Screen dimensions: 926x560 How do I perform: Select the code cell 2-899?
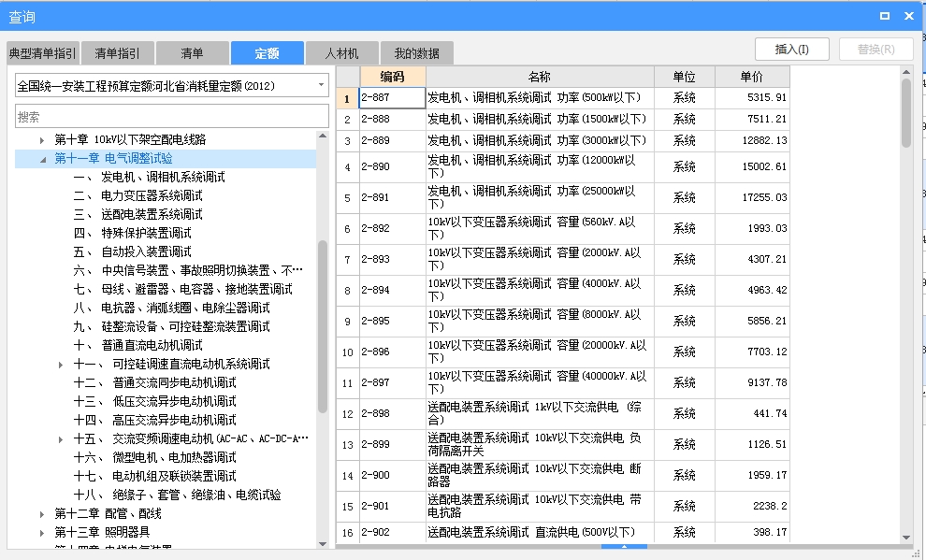pyautogui.click(x=392, y=444)
